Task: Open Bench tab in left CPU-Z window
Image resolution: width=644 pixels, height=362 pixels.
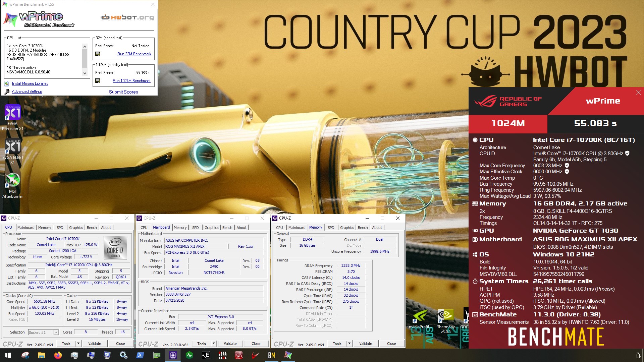Action: [92, 228]
